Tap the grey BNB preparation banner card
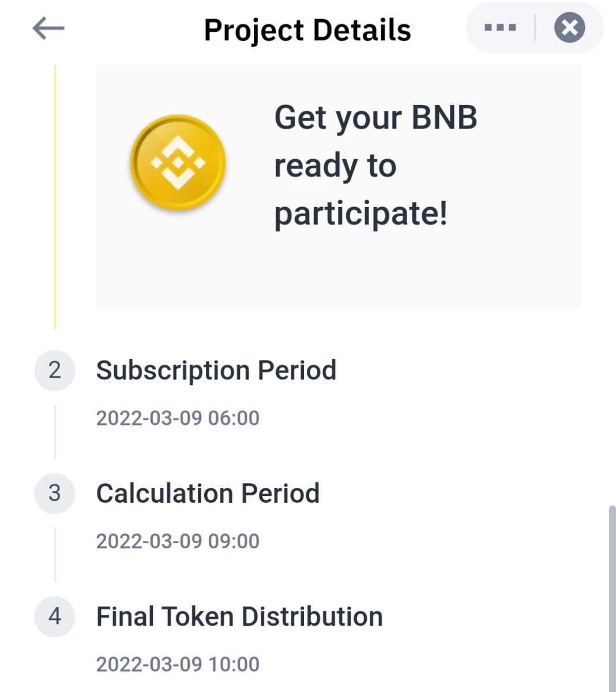This screenshot has width=616, height=692. (339, 187)
